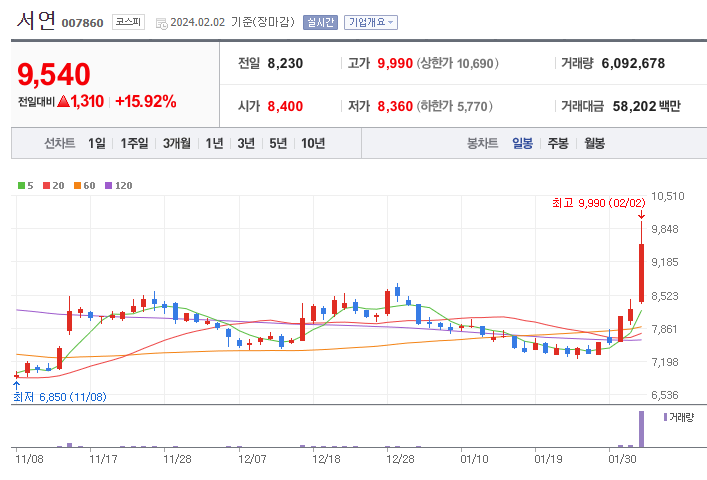Select the 10년 line chart period

point(313,143)
